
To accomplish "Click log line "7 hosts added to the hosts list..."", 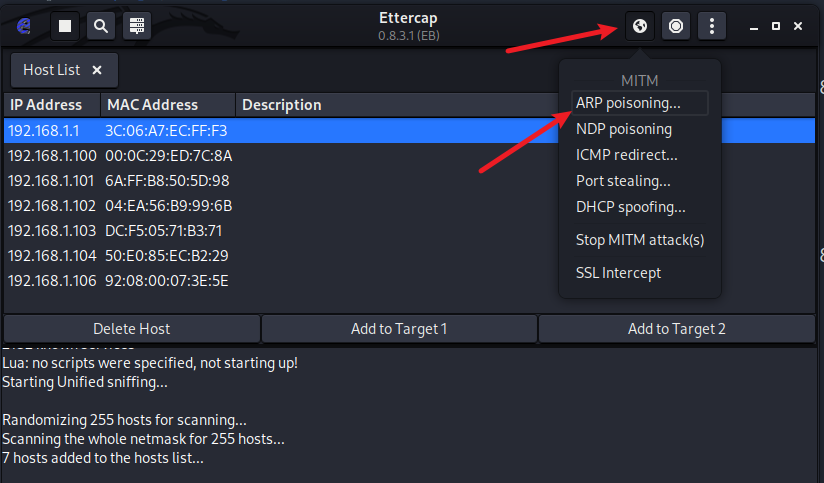I will pos(103,458).
